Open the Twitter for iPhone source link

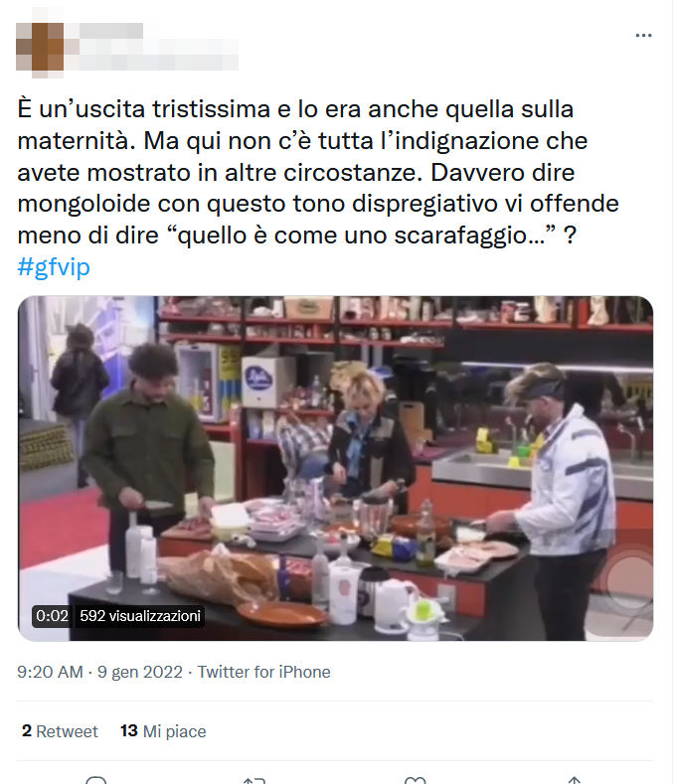pos(263,672)
